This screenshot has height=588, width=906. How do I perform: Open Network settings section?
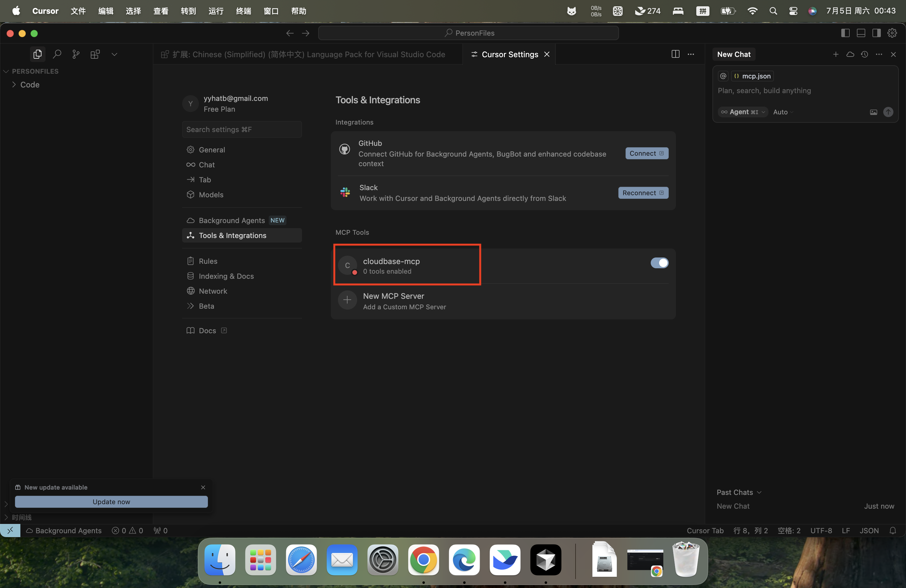(242, 291)
